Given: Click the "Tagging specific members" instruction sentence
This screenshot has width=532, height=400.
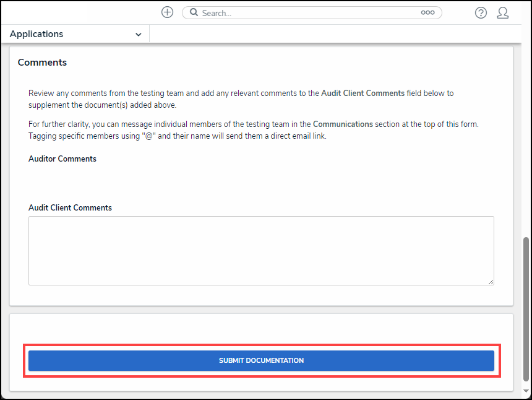Looking at the screenshot, I should (177, 136).
